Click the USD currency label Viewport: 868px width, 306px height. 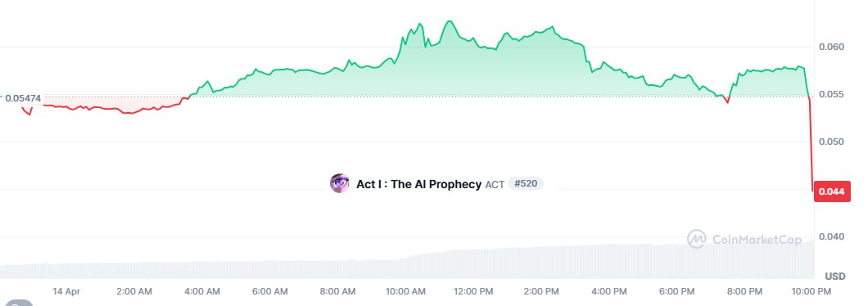pyautogui.click(x=835, y=276)
